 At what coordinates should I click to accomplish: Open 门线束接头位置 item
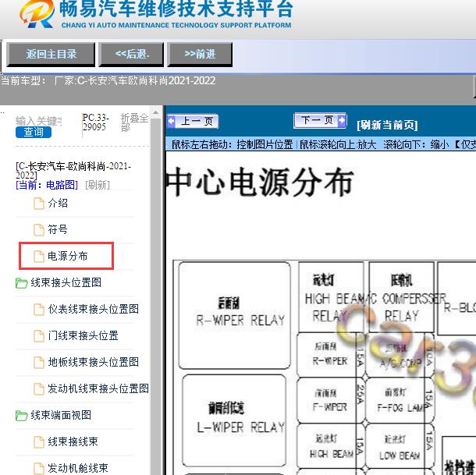[83, 335]
